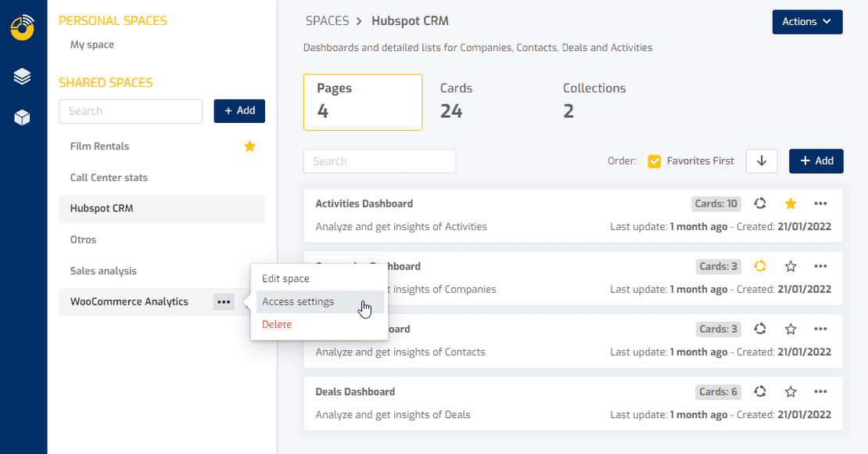Open Activities Dashboard more options menu
The image size is (868, 454).
820,204
